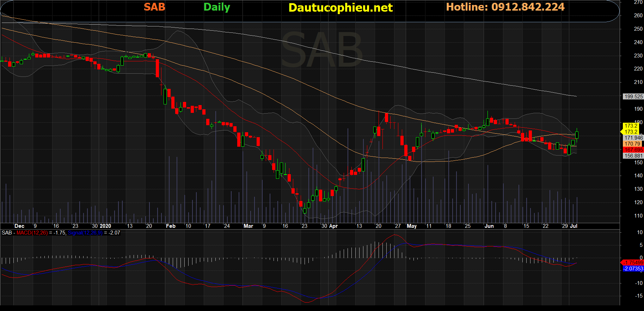The height and width of the screenshot is (311, 644).
Task: Click the 250 price axis label
Action: tap(638, 29)
